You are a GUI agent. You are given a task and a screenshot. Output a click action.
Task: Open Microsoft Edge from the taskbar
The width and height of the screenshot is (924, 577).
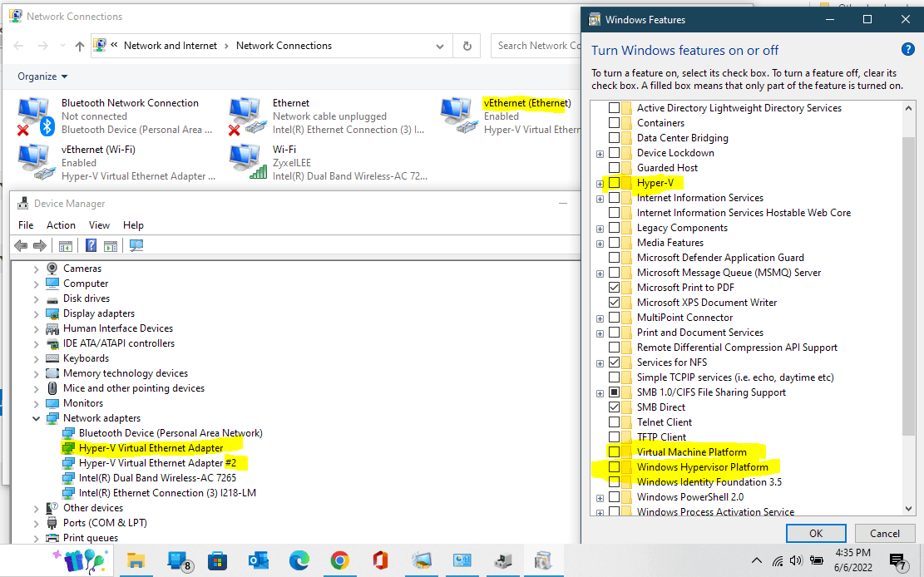[299, 560]
